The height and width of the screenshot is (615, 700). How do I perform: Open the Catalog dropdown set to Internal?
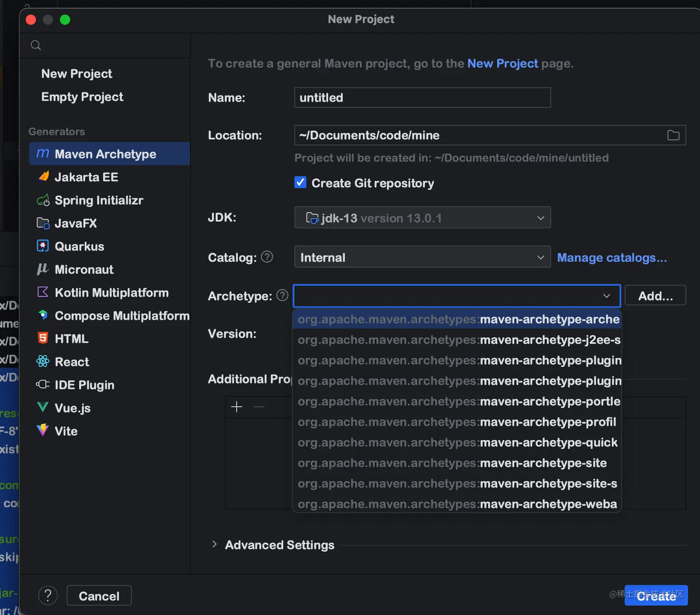[422, 257]
